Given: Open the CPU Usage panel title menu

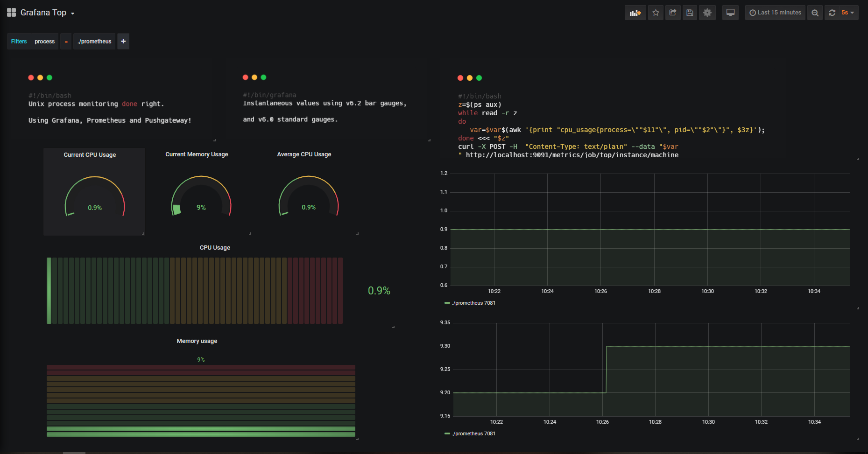Looking at the screenshot, I should coord(214,247).
